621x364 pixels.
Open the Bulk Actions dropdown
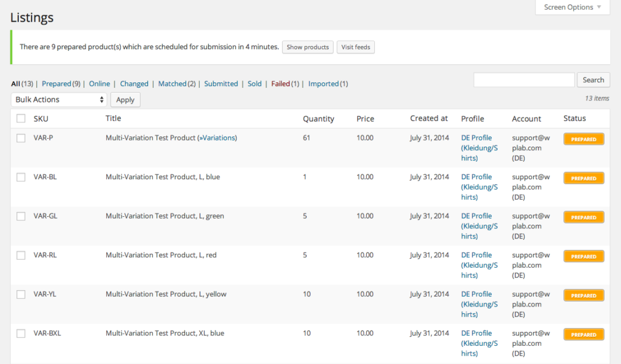tap(58, 99)
